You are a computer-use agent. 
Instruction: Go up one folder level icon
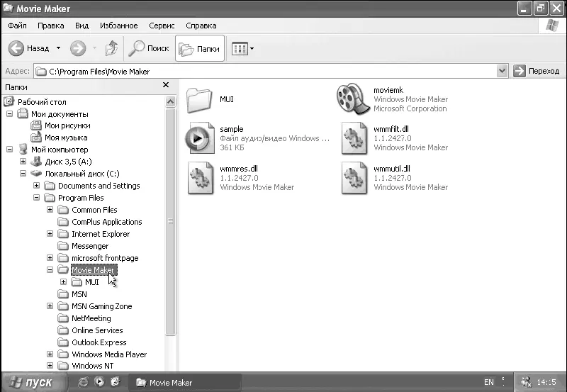tap(111, 48)
